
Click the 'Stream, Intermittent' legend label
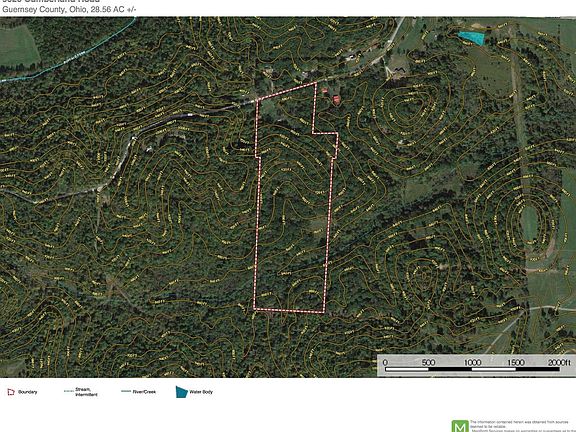click(86, 392)
